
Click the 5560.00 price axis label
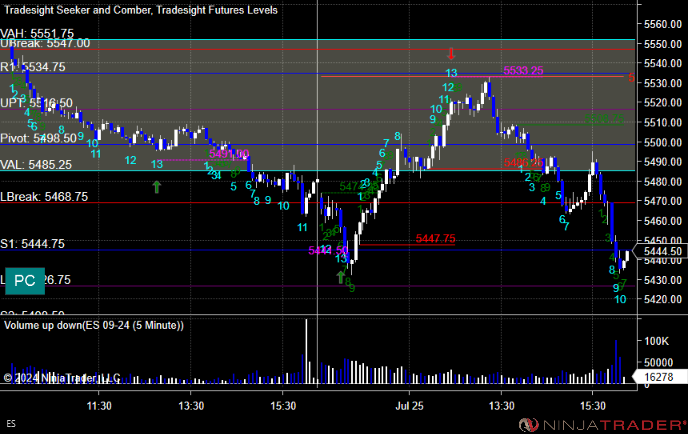663,24
